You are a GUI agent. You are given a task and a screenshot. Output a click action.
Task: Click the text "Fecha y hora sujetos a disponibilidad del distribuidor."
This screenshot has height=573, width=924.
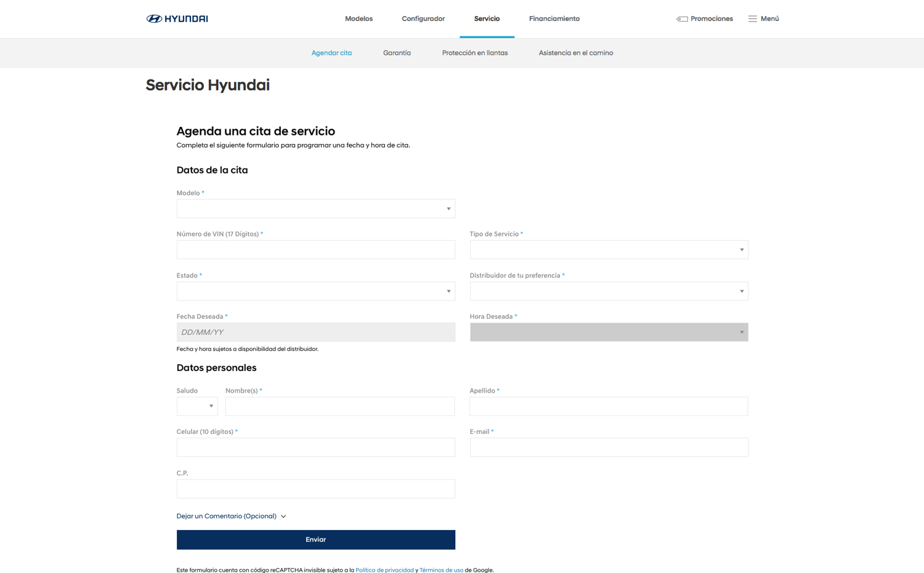248,349
